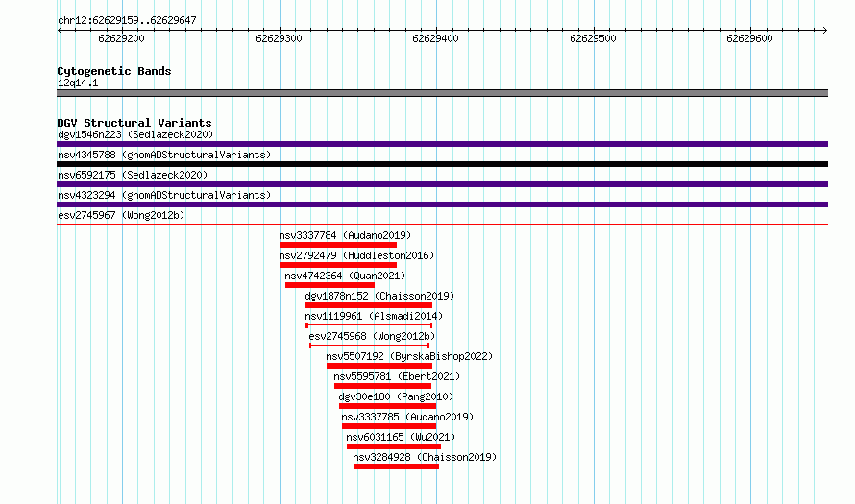This screenshot has width=855, height=504.
Task: Open variant label nsv5507192 (ByrskaBishop2022)
Action: pos(409,356)
